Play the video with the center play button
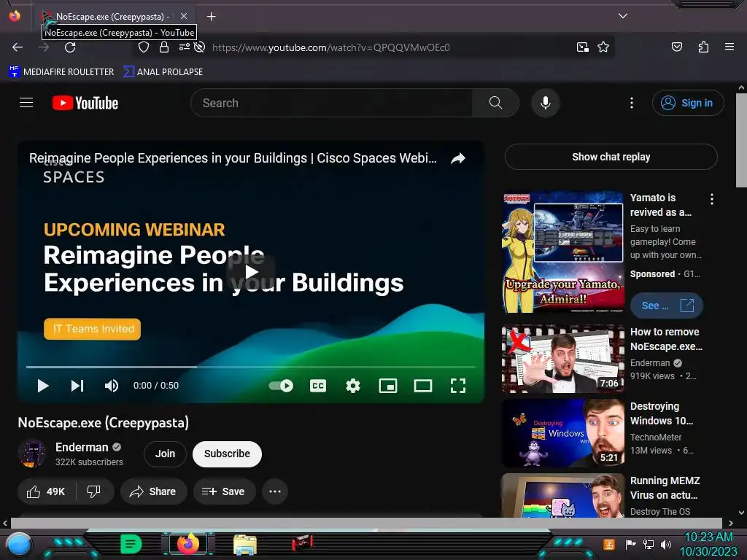Screen dimensions: 747x560 click(x=251, y=272)
